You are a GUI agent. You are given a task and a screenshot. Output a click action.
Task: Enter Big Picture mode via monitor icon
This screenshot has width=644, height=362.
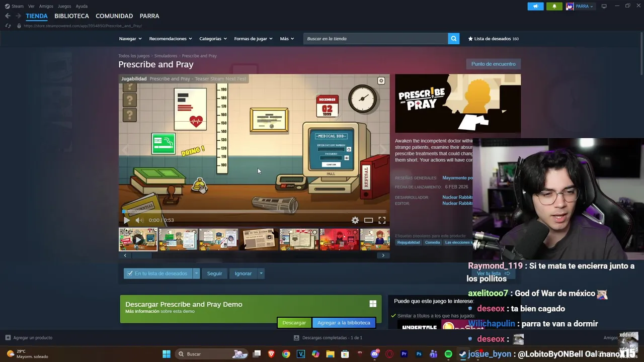point(604,6)
